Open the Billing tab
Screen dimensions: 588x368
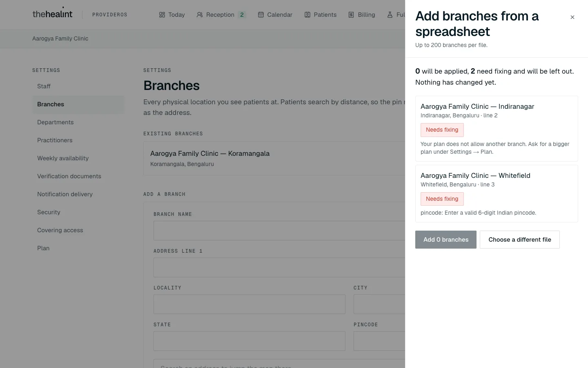[362, 15]
